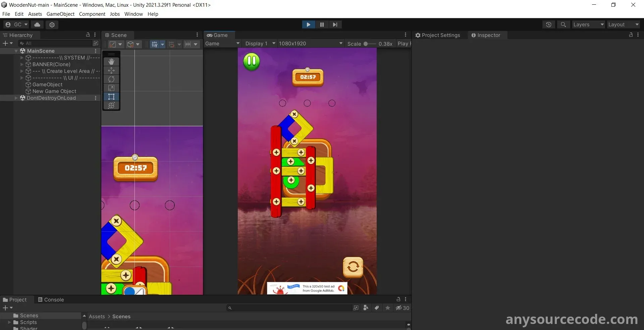Select the Move tool in Scene
The image size is (644, 330).
(x=111, y=70)
